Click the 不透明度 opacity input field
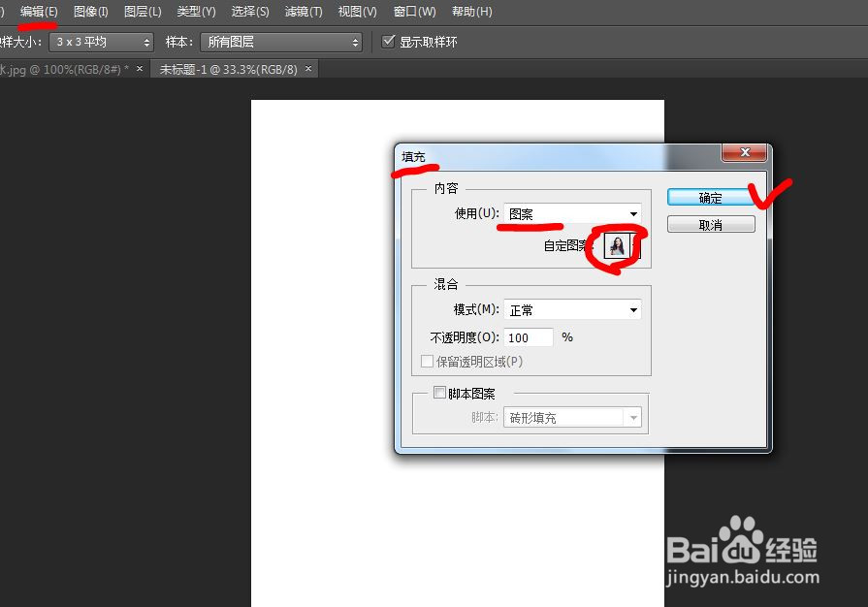868x607 pixels. [527, 336]
